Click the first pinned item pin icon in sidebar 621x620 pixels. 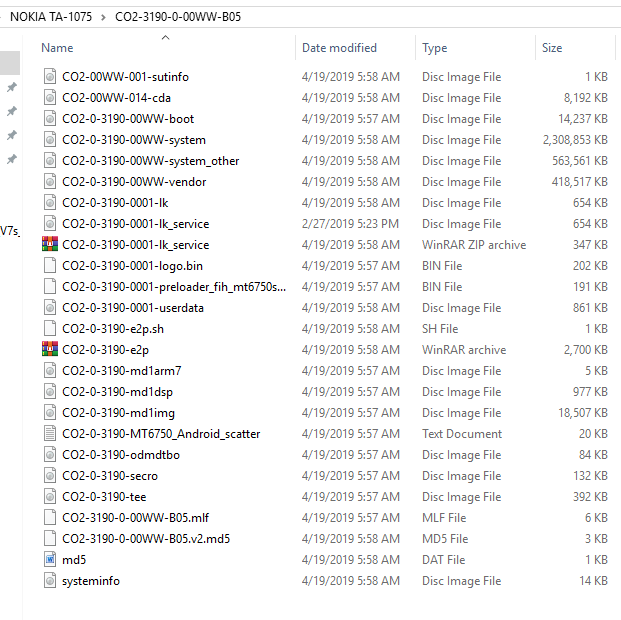(12, 87)
